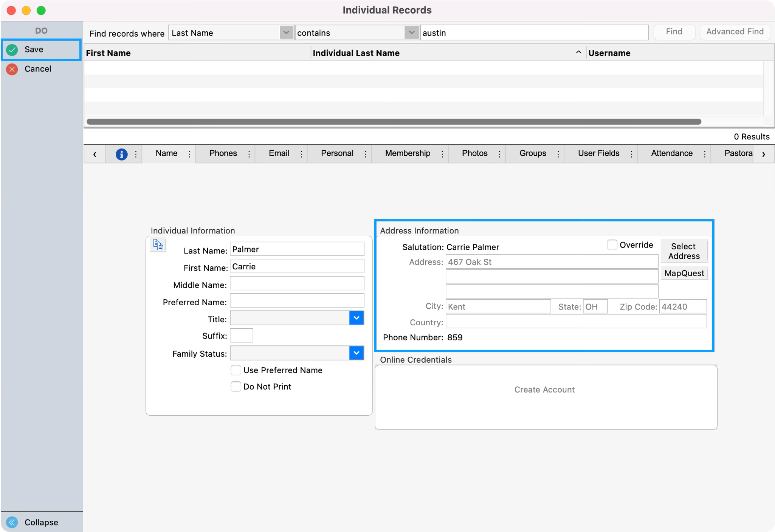Image resolution: width=775 pixels, height=532 pixels.
Task: Open options dots beside Email tab
Action: coord(301,154)
